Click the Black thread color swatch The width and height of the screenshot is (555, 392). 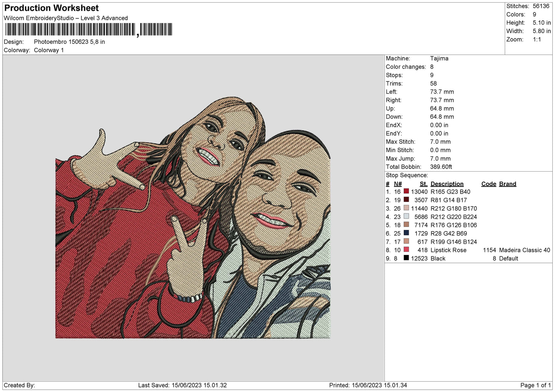click(406, 258)
